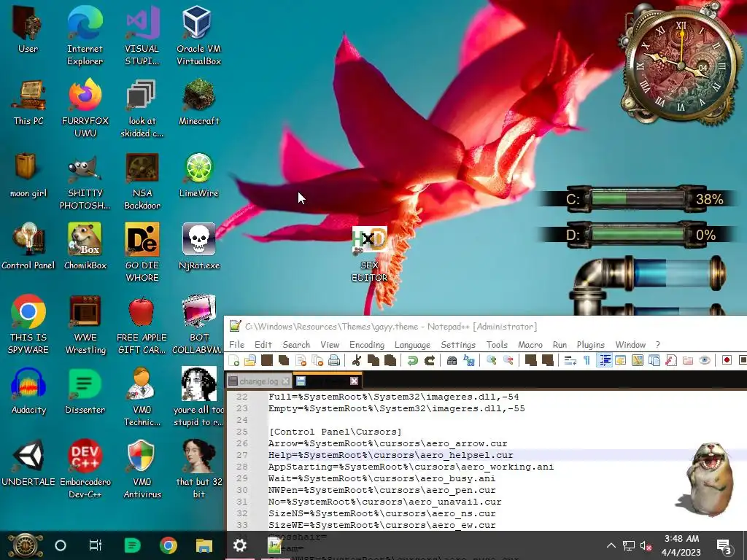Open Replace from the Notepad++ toolbar
Viewport: 747px width, 560px height.
pos(469,360)
